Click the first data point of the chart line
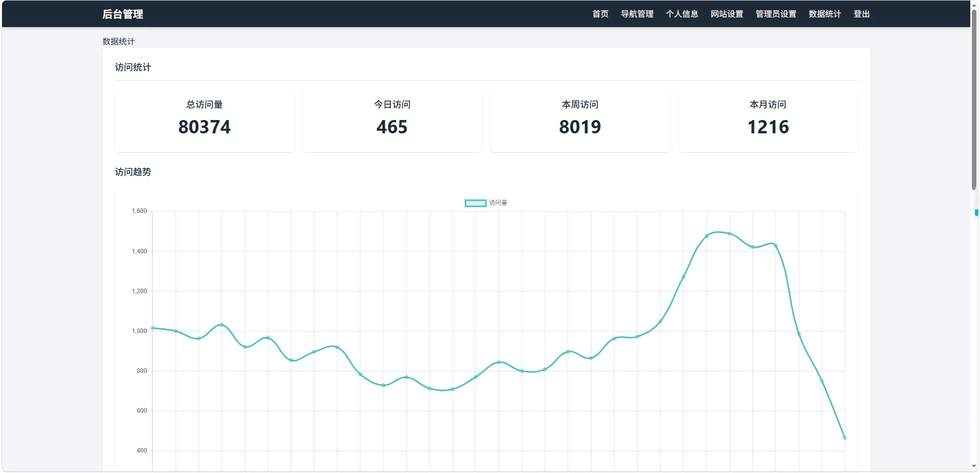The width and height of the screenshot is (980, 473). [x=153, y=328]
